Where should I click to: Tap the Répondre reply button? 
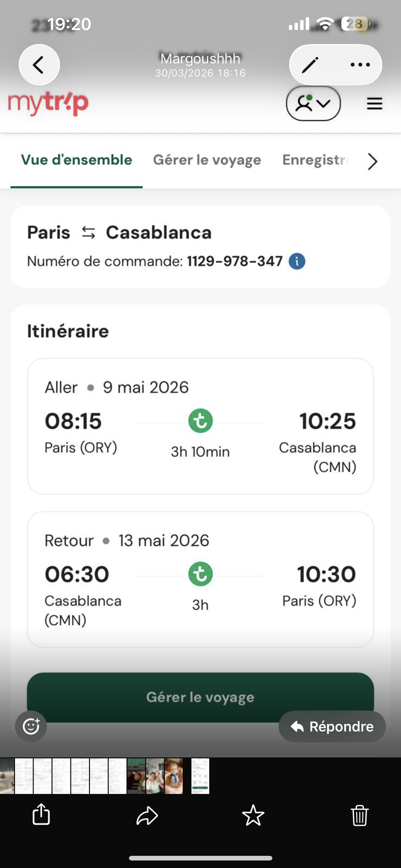[332, 726]
